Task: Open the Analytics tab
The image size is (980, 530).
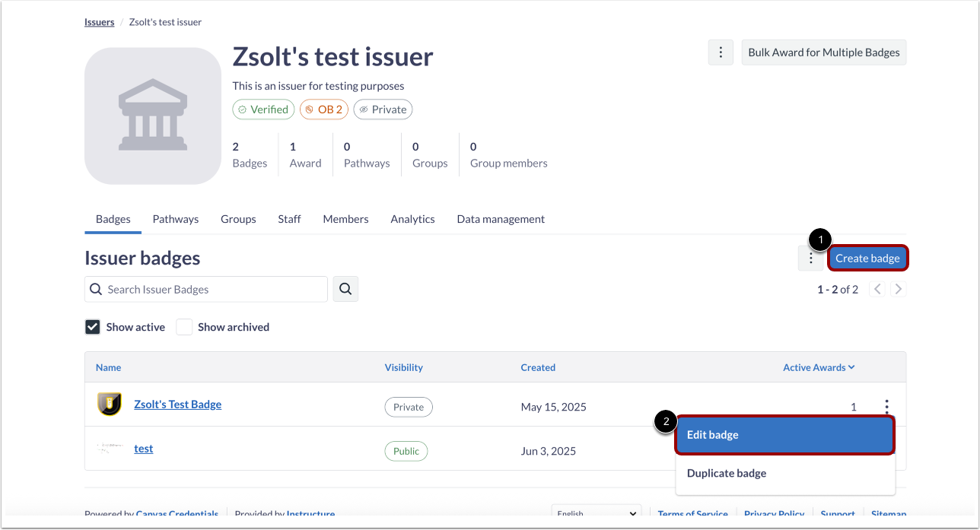Action: 412,219
